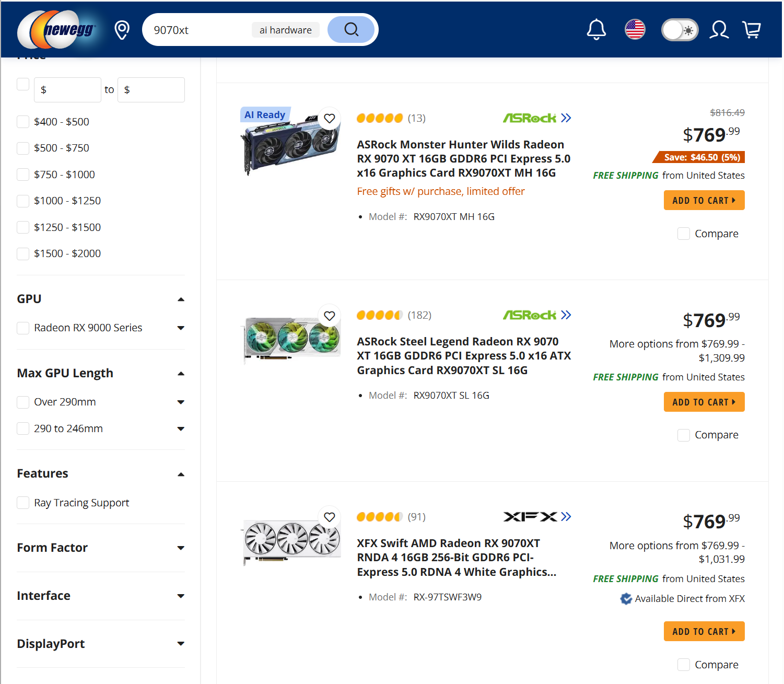Collapse the Max GPU Length section
The height and width of the screenshot is (684, 784).
click(181, 374)
